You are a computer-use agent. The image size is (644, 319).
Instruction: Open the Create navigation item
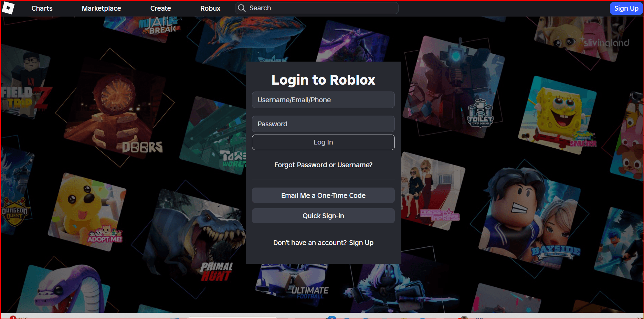pos(160,8)
